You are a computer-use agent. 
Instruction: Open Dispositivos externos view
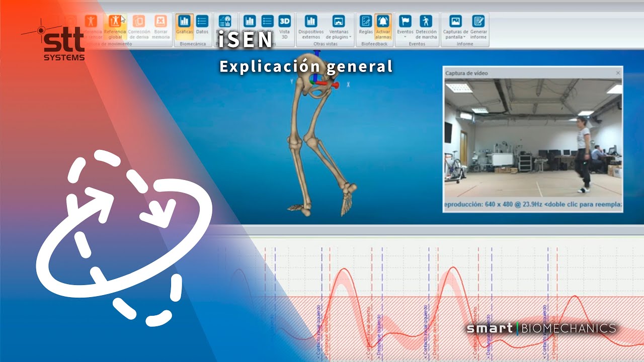[x=311, y=27]
